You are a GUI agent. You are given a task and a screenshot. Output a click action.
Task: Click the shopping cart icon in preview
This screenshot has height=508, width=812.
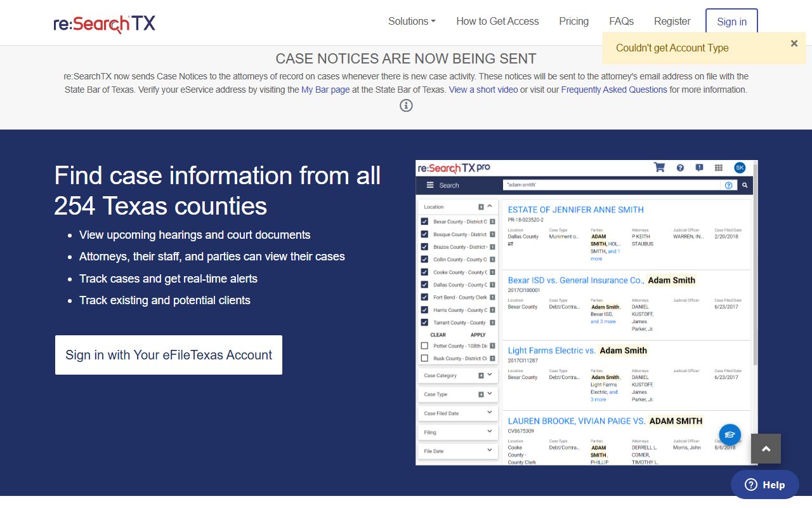[659, 168]
